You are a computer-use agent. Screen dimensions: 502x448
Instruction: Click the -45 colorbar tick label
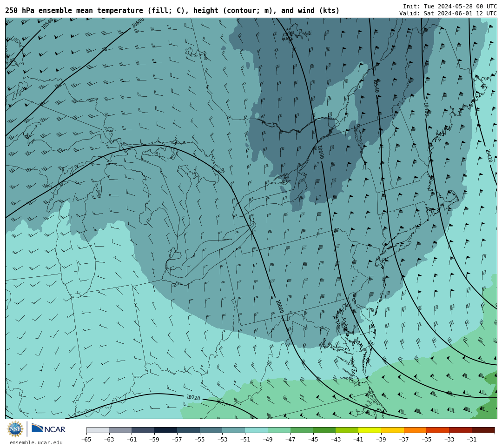point(313,440)
